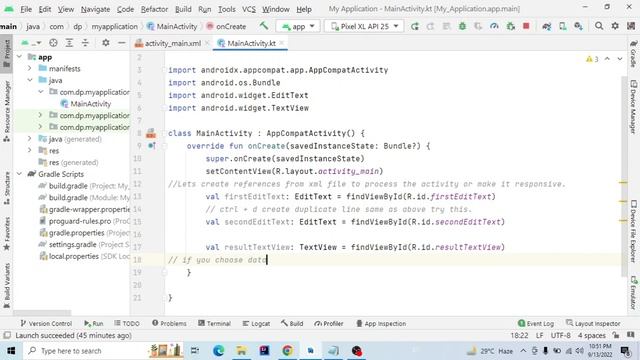Viewport: 640px width, 360px height.
Task: Click the class gutter icon at line 8
Action: pyautogui.click(x=151, y=133)
